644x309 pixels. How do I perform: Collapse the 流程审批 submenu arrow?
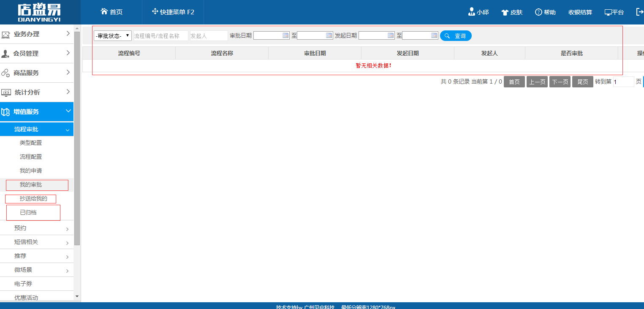(68, 130)
